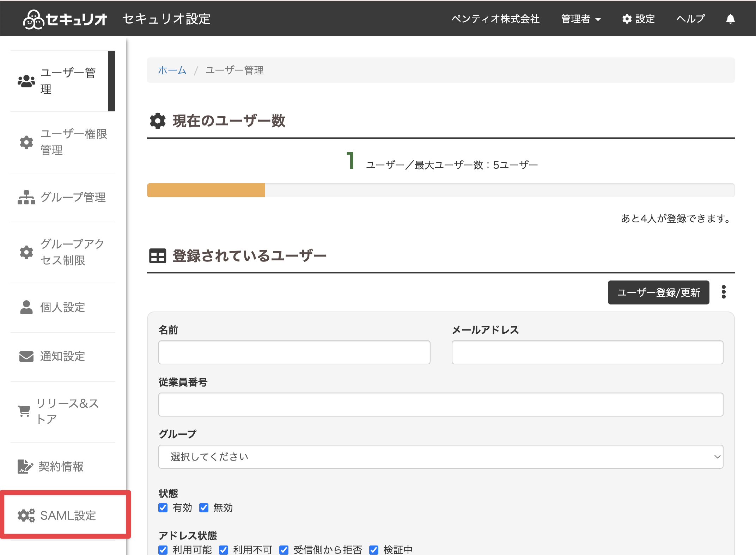
Task: Click the ユーザー登録/更新 button
Action: 658,292
